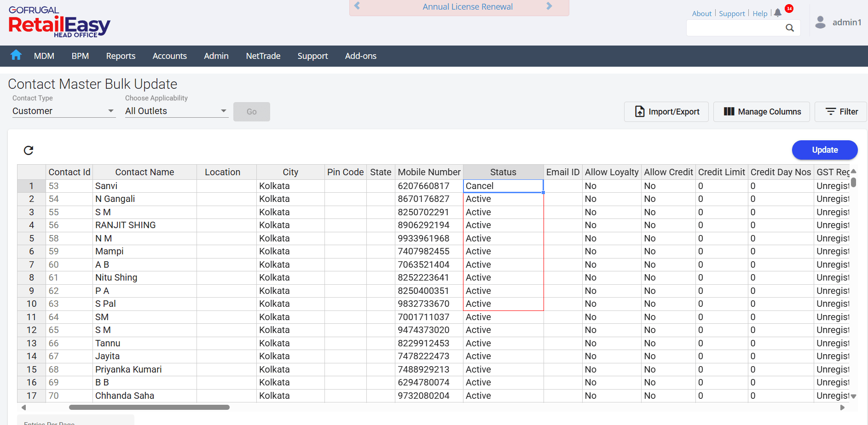Expand the Contact Type dropdown
868x425 pixels.
[x=64, y=111]
